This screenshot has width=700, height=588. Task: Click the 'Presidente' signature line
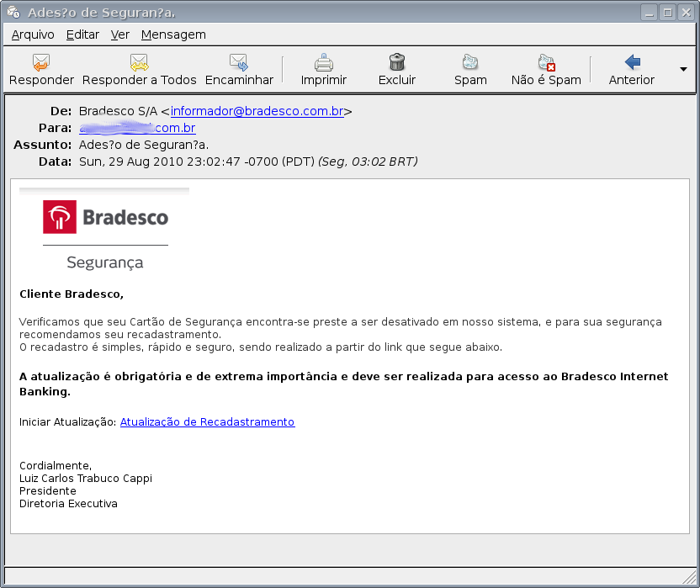pos(48,491)
